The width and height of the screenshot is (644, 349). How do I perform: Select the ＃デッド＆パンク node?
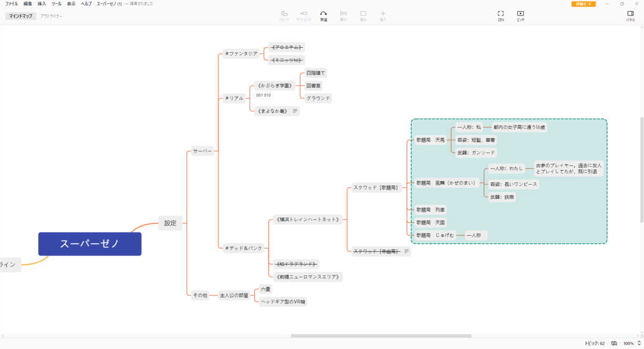pos(244,248)
